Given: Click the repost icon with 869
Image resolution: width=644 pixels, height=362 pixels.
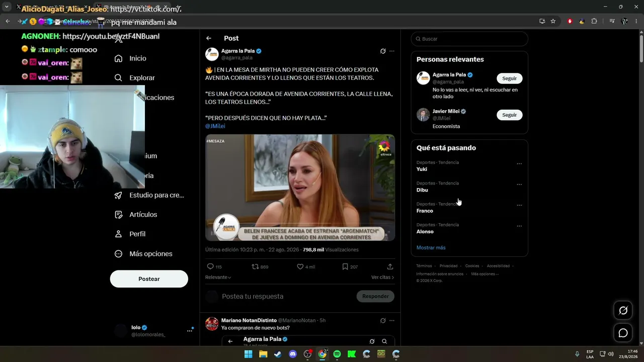Looking at the screenshot, I should [255, 266].
